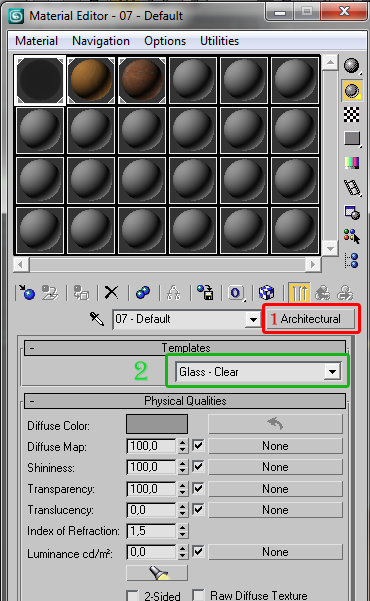Click the Get Material icon

26,293
